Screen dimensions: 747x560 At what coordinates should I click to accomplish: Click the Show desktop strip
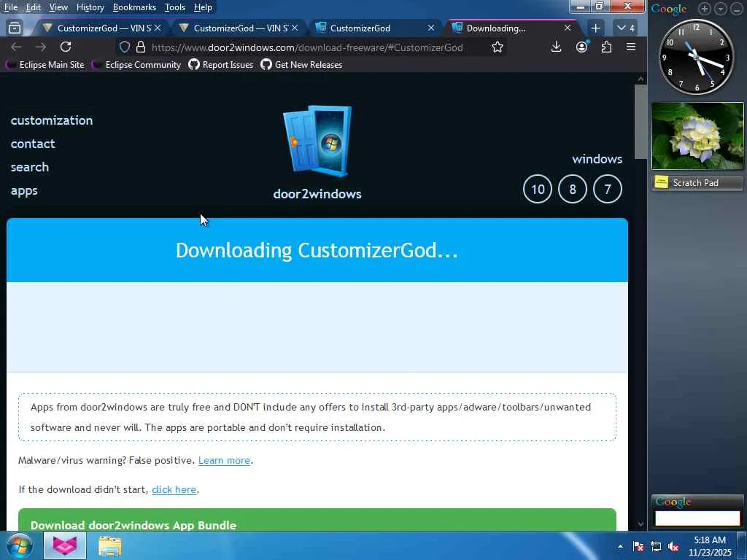click(x=742, y=545)
